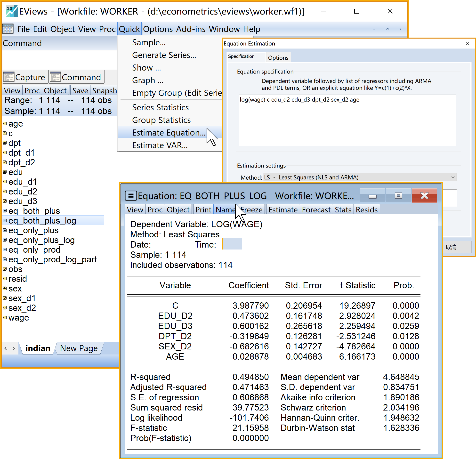Click the EViews 10 application logo icon

point(11,11)
